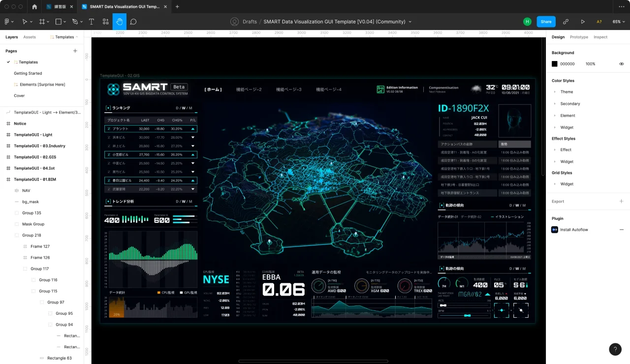Screen dimensions: 630x364
Task: Expand the Theme color styles group
Action: coord(555,92)
